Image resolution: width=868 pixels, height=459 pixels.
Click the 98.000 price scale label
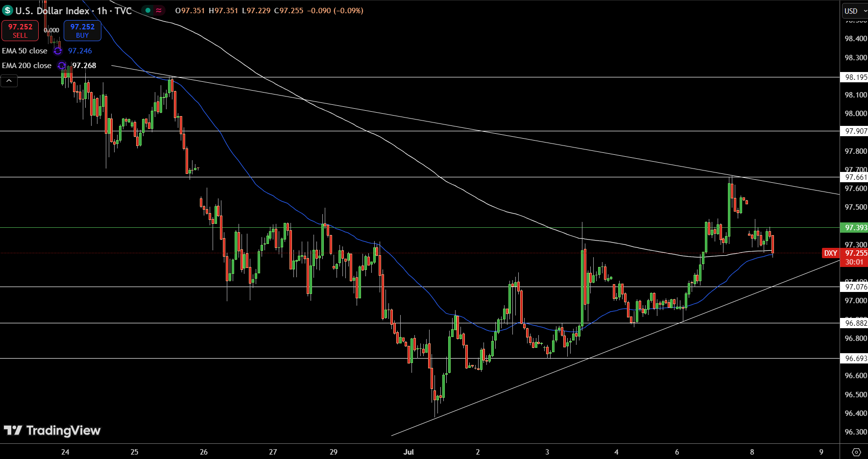point(856,114)
